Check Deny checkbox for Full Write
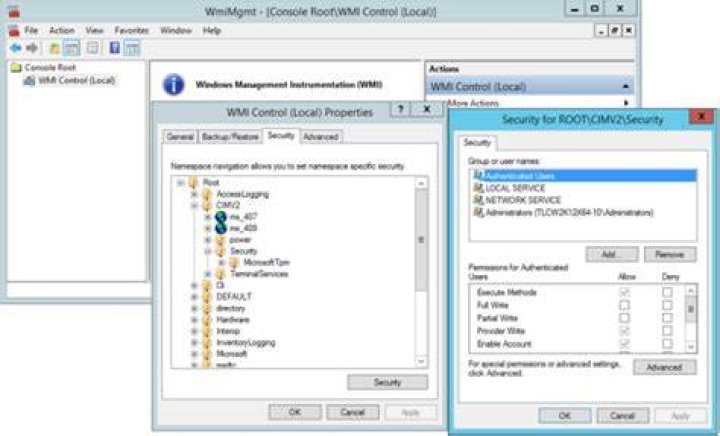This screenshot has width=720, height=436. click(667, 305)
